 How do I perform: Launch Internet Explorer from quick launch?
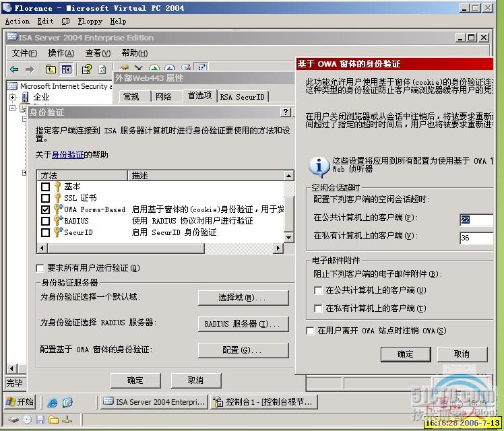(53, 402)
